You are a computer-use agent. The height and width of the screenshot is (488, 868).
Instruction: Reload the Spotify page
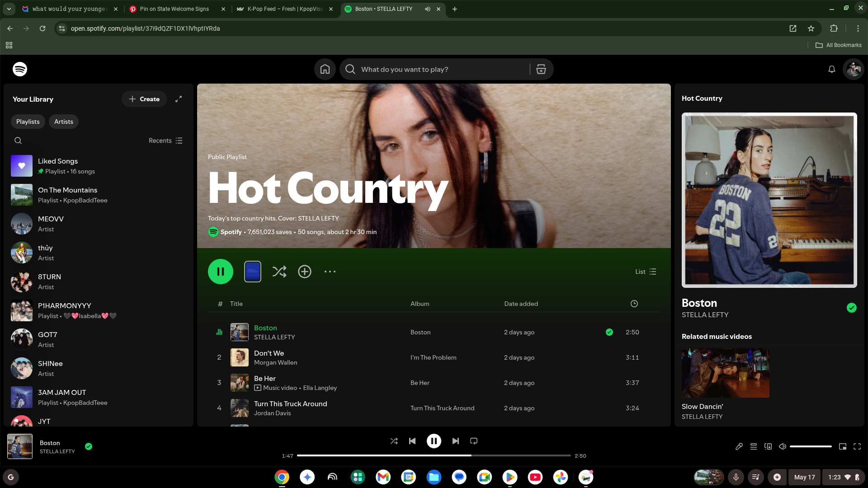tap(42, 28)
